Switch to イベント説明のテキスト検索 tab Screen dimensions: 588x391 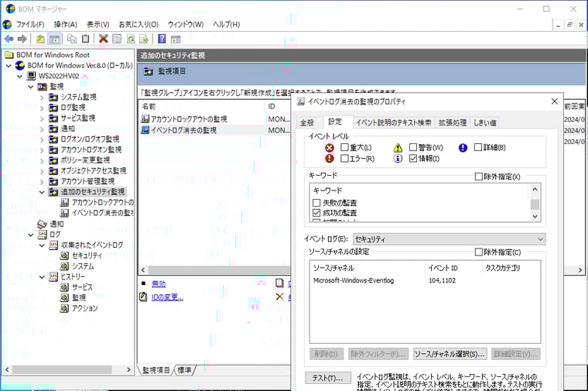393,122
